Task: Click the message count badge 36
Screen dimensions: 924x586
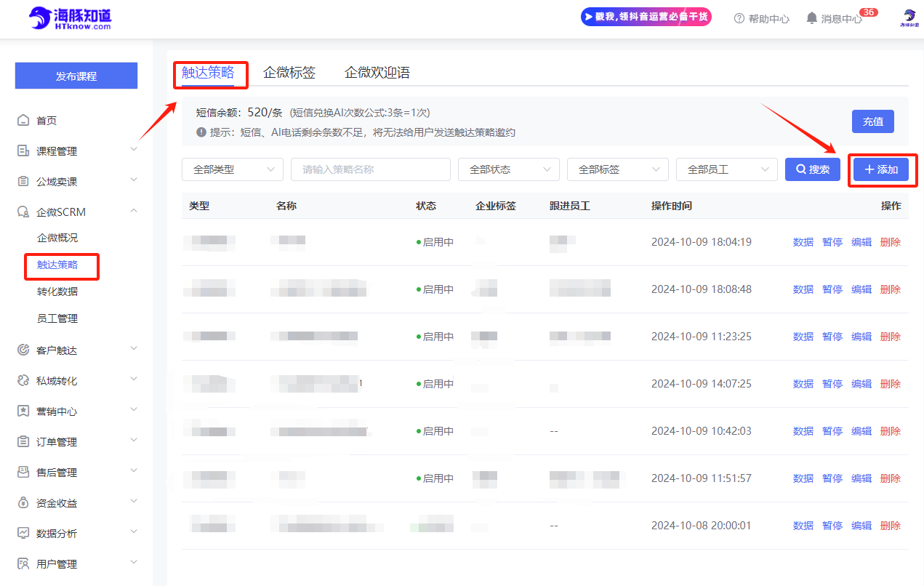Action: click(x=868, y=12)
